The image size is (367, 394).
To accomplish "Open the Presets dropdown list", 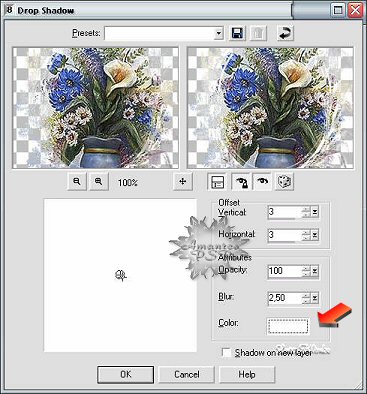I will tap(219, 33).
